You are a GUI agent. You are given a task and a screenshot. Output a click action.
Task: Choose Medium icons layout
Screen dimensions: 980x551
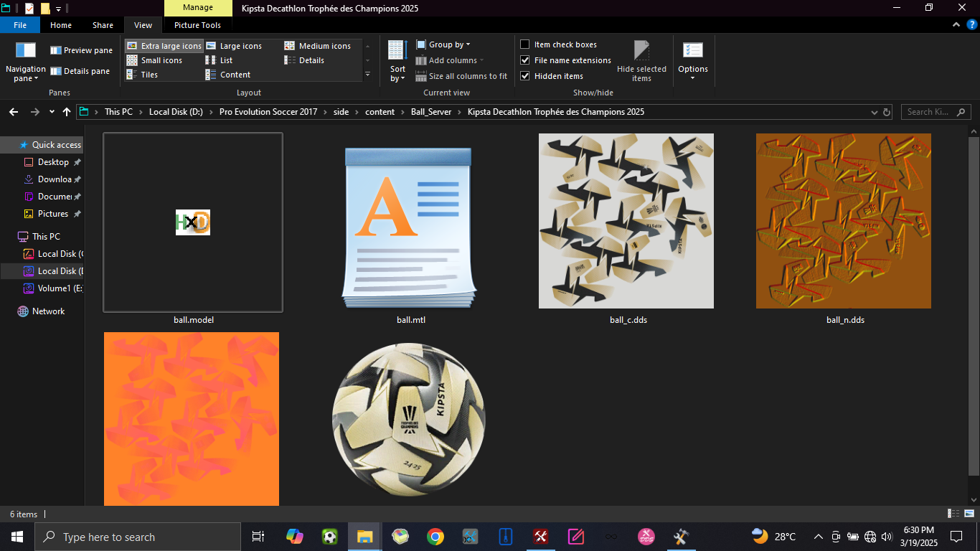[x=317, y=46]
